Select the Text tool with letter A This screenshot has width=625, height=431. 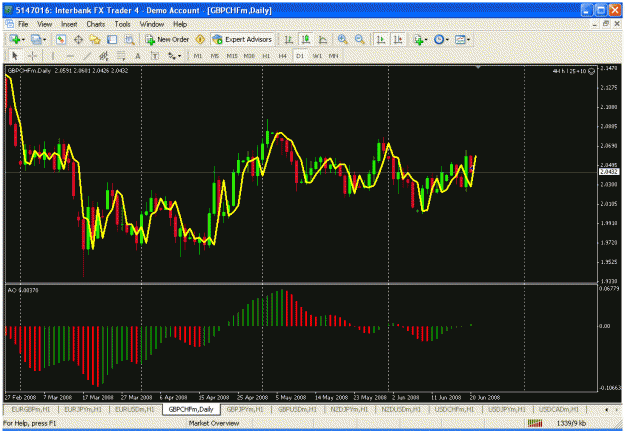[138, 56]
